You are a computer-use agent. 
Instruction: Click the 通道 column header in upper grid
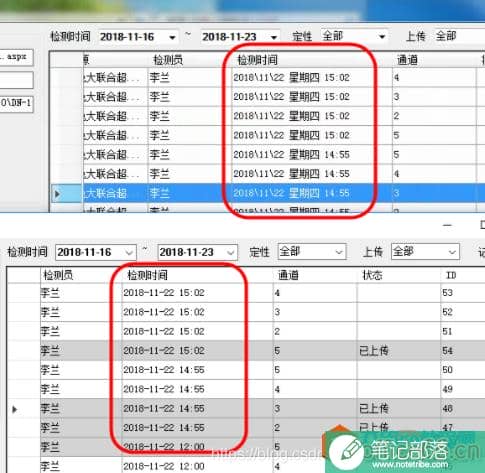pyautogui.click(x=407, y=60)
